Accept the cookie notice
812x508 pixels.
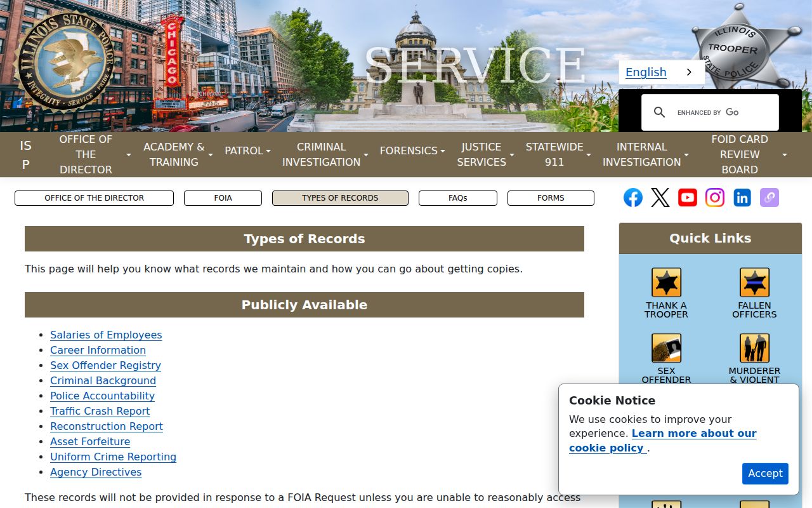click(x=765, y=474)
